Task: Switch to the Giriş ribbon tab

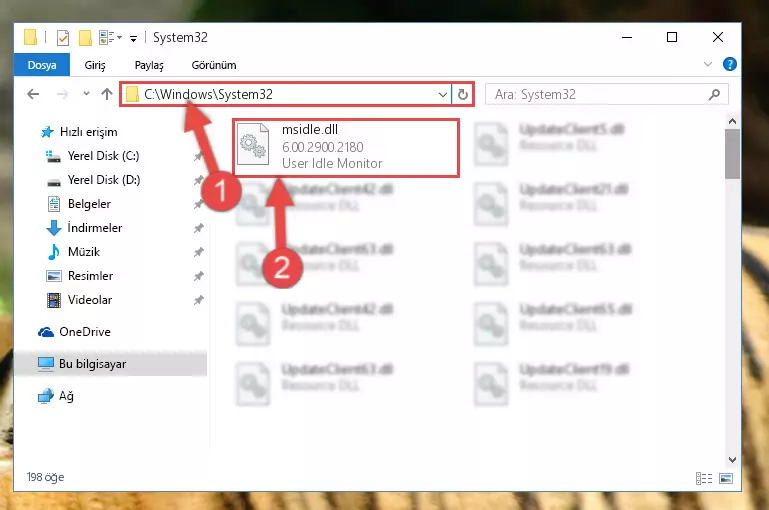Action: point(95,65)
